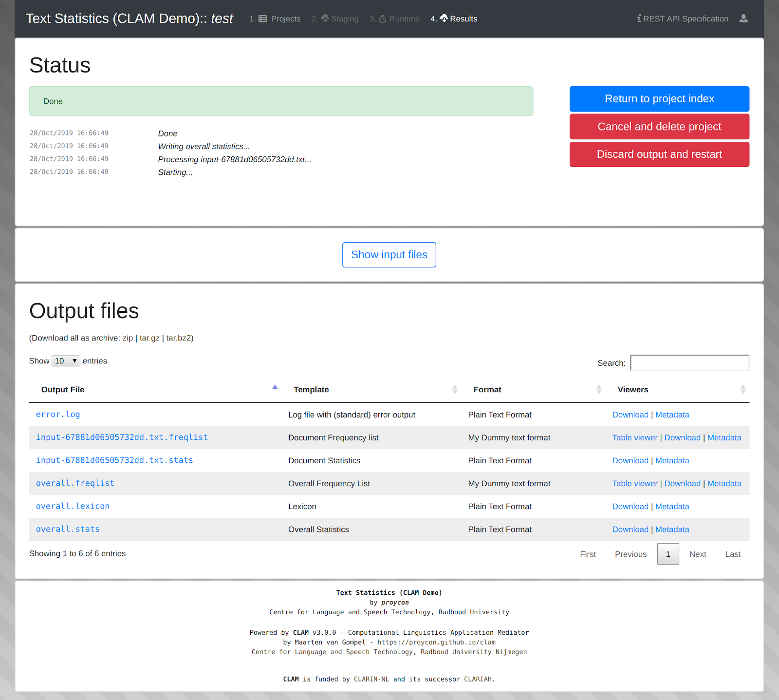
Task: Open the overall.freqlist output file
Action: (x=75, y=483)
